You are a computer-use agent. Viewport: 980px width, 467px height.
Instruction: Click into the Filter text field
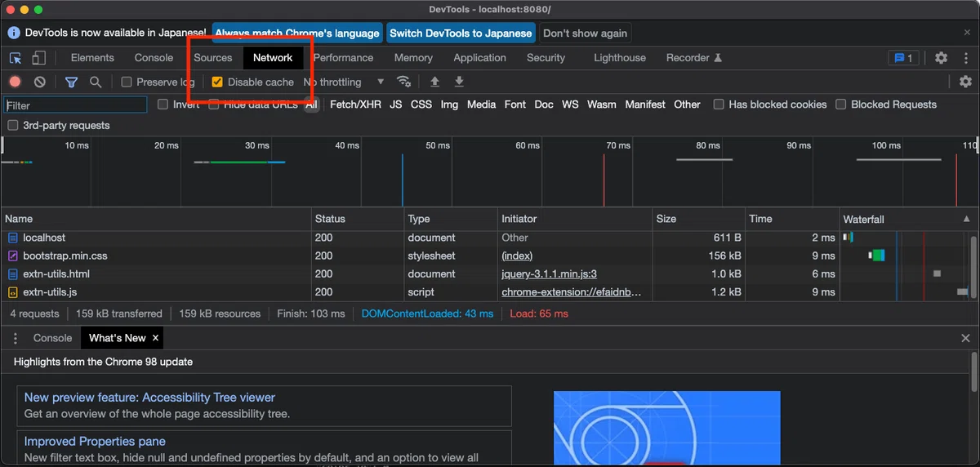[75, 105]
